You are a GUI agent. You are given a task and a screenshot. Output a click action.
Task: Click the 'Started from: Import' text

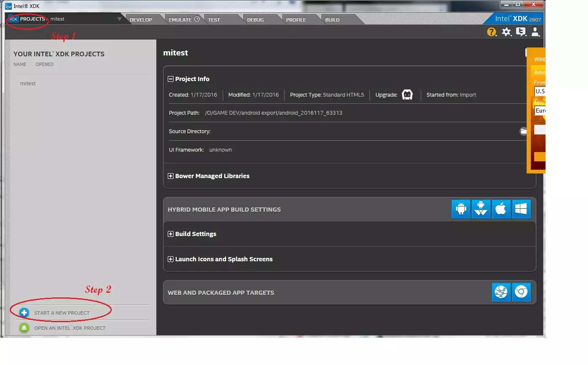click(x=451, y=95)
